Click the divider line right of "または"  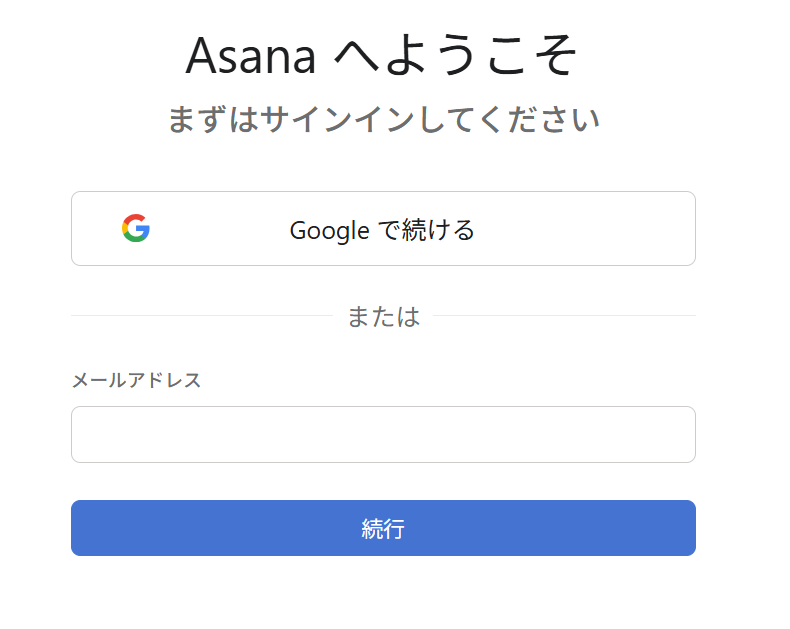[565, 316]
